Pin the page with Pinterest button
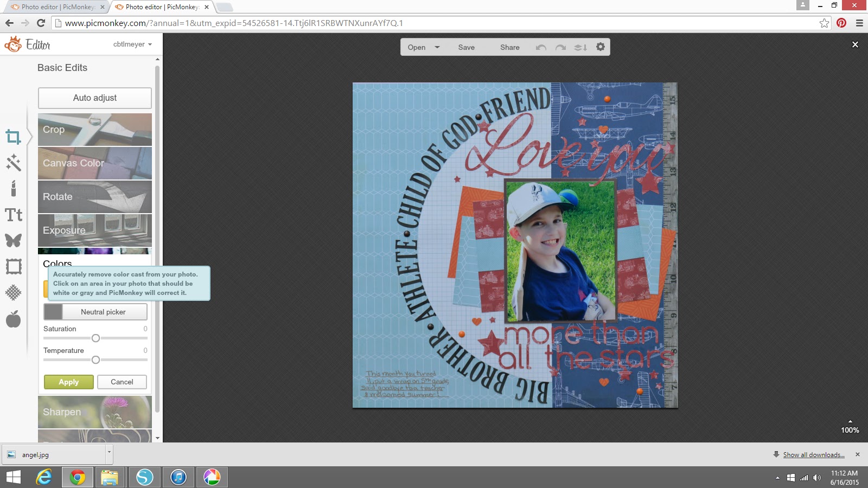The height and width of the screenshot is (488, 868). pos(841,23)
